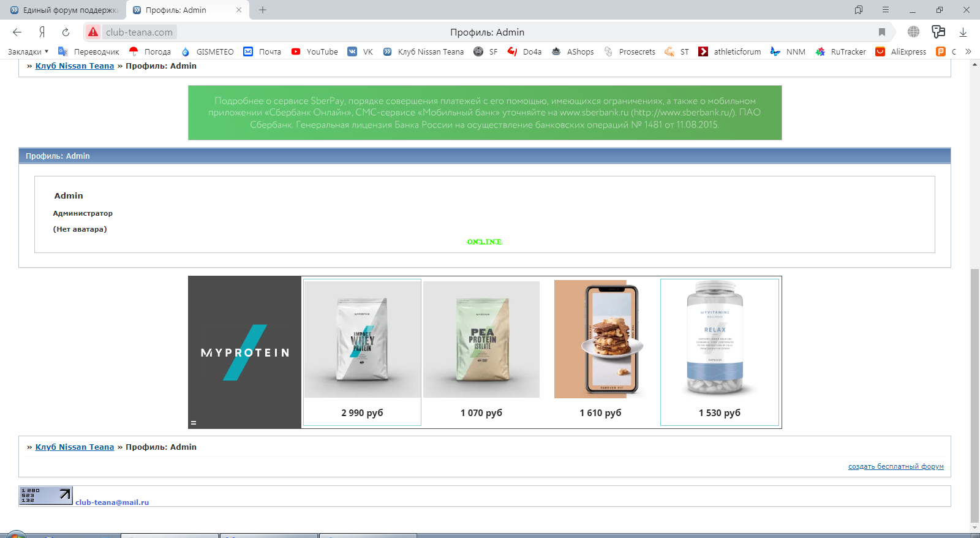Close the Профиль: Admin tab
The image size is (980, 538).
coord(239,10)
